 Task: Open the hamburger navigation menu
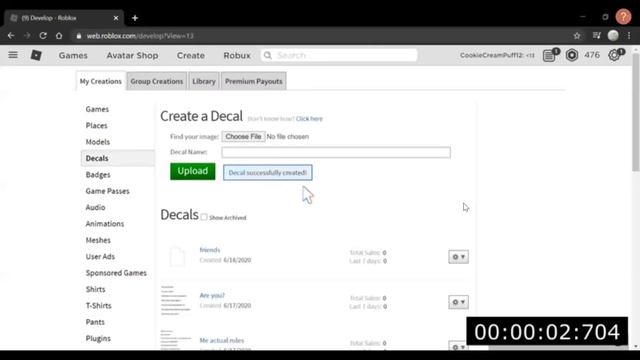[13, 55]
